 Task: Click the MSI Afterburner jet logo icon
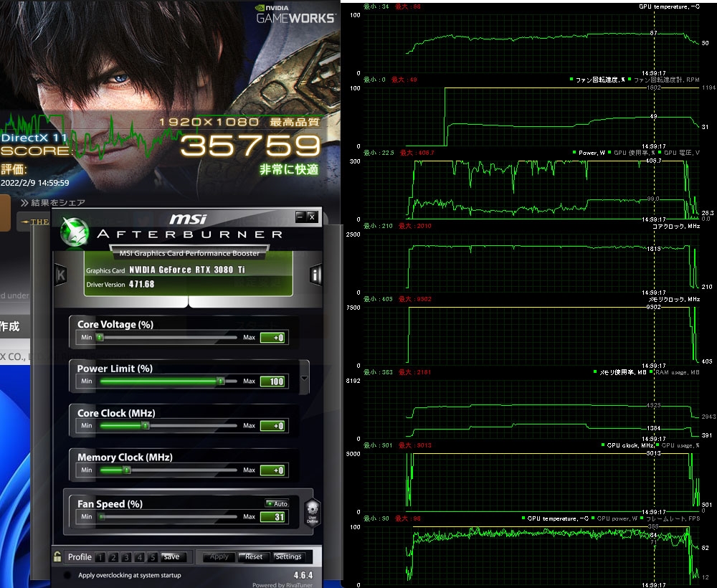[x=75, y=232]
